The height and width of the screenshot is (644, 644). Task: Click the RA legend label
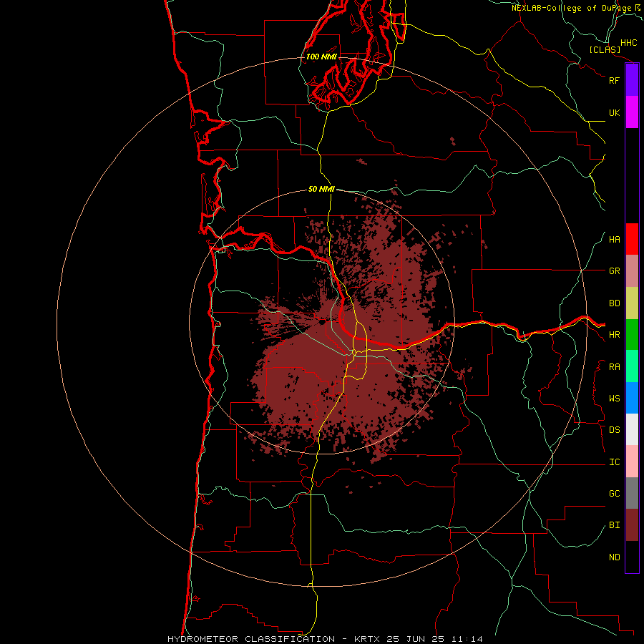pos(614,367)
